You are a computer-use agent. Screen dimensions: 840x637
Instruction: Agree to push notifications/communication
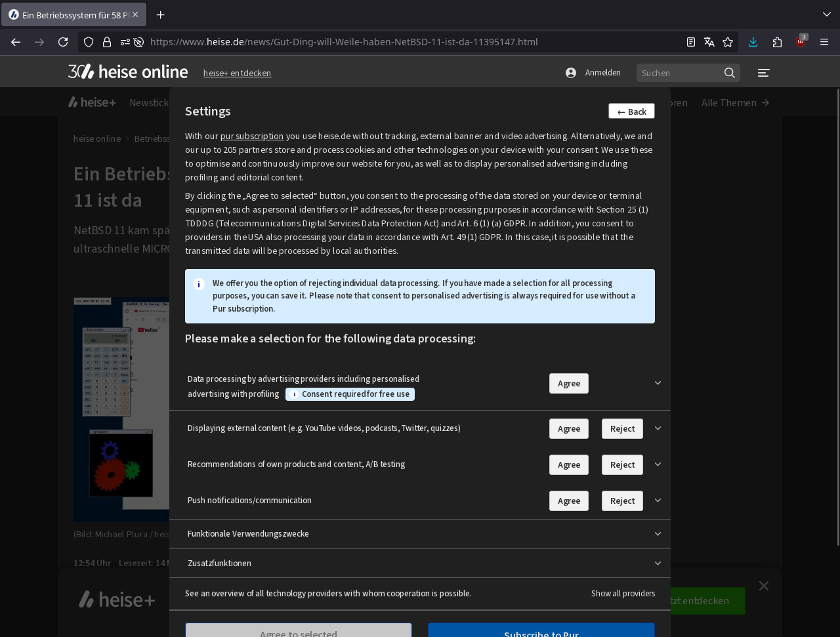point(569,501)
